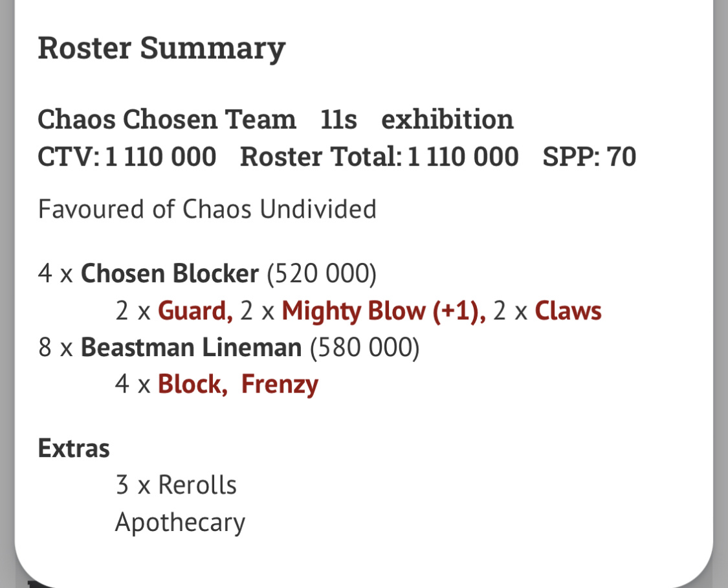Select Favoured of Chaos Undivided text
Viewport: 728px width, 588px height.
click(x=207, y=209)
